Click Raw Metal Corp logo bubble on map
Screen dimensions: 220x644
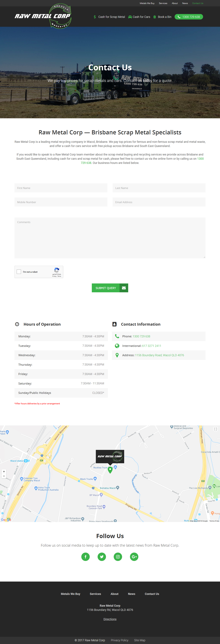point(110,456)
